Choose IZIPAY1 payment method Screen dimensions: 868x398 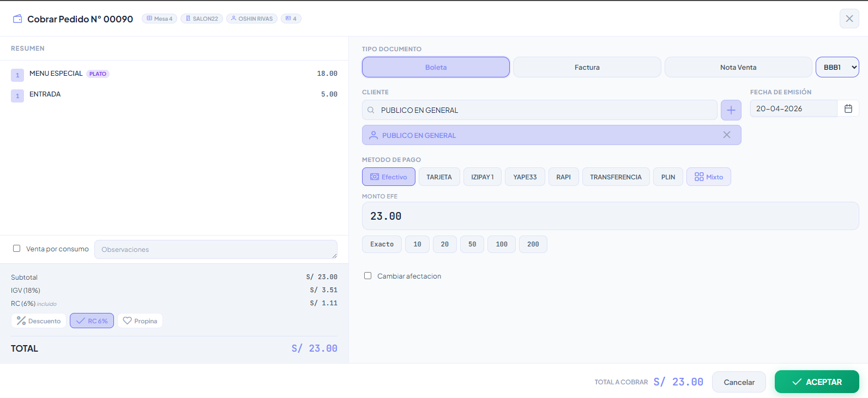[483, 177]
